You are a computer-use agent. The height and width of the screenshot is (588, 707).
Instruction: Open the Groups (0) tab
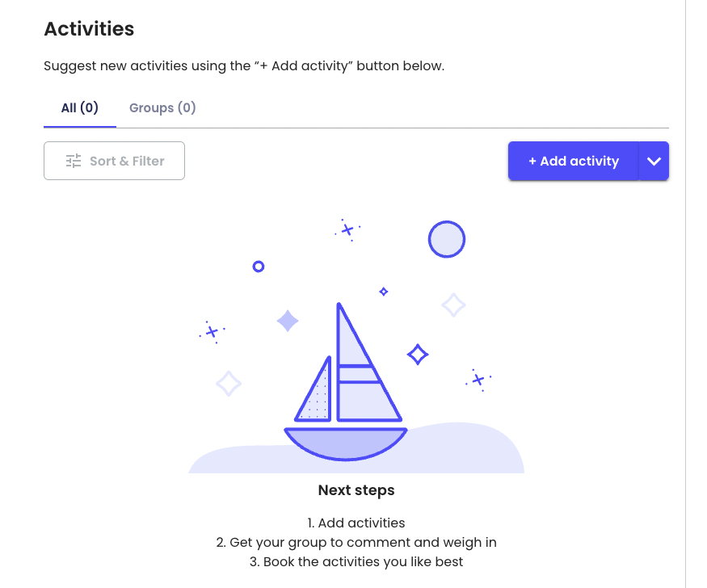pyautogui.click(x=162, y=108)
